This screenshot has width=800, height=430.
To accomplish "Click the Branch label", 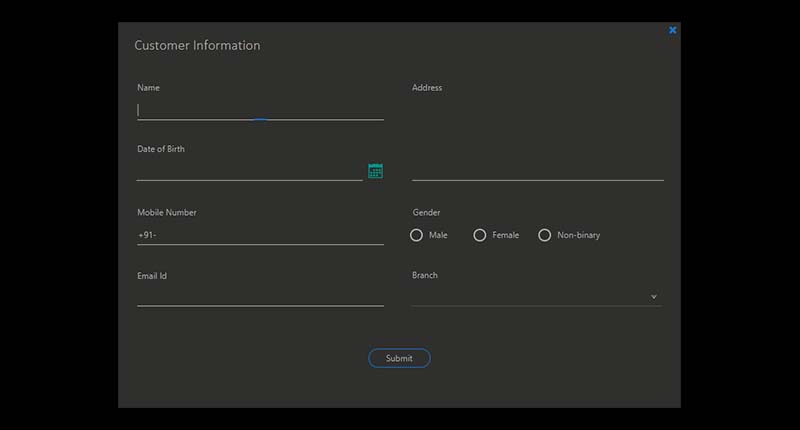I will click(424, 275).
